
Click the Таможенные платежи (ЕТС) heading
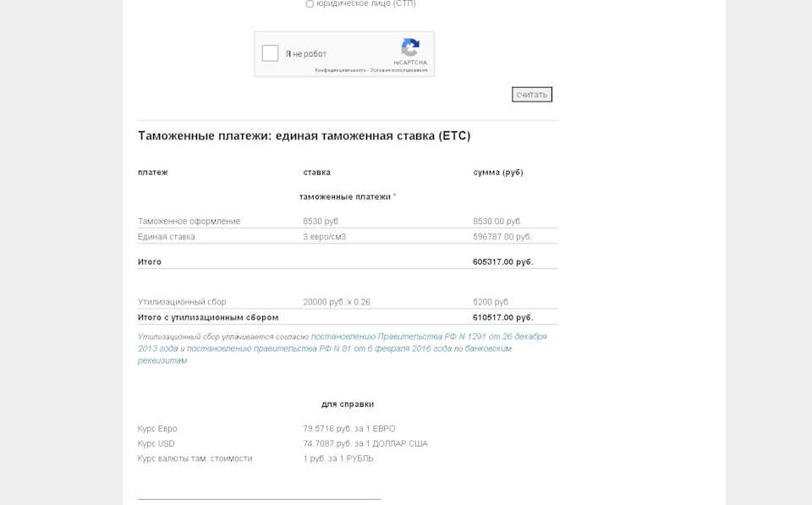point(304,135)
